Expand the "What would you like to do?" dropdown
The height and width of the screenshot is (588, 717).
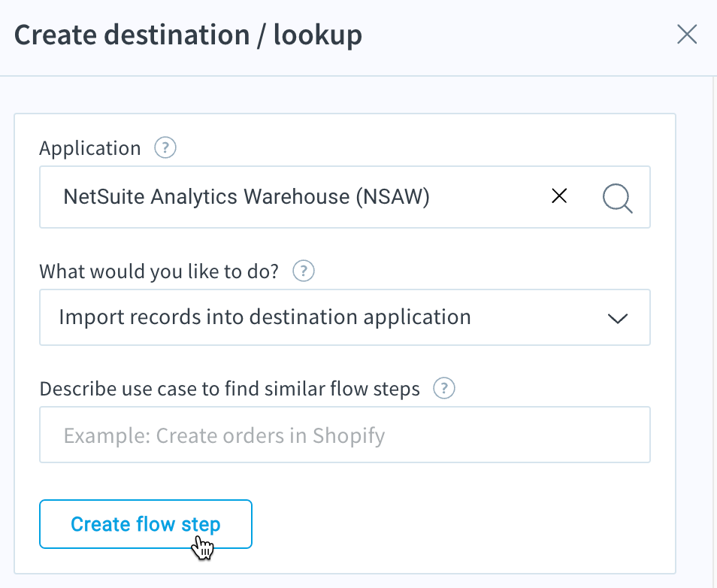point(618,318)
